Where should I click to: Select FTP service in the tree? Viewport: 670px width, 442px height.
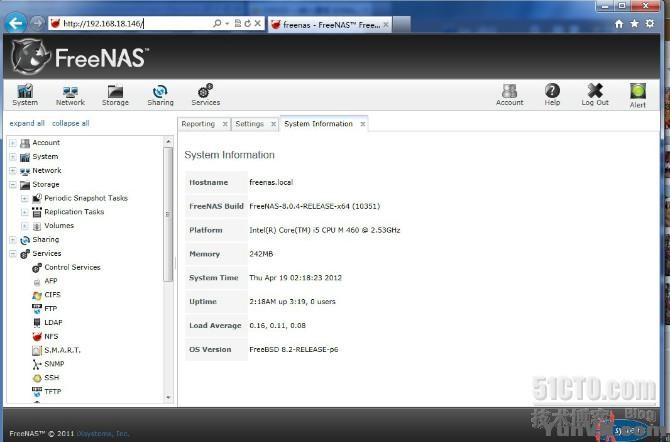(x=44, y=308)
